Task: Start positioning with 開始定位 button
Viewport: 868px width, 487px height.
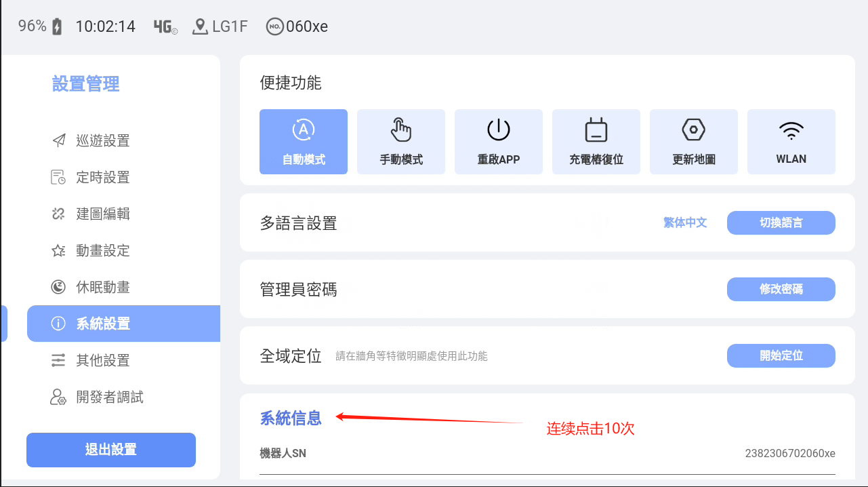Action: point(781,355)
